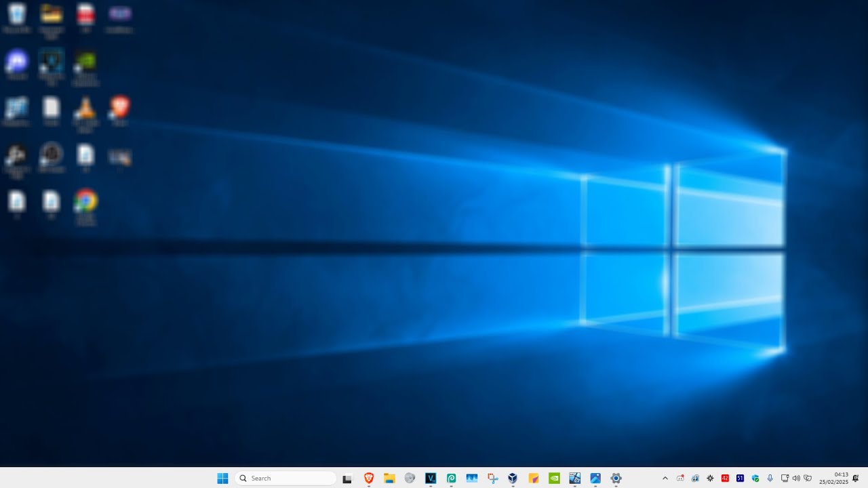Select the VLC media player desktop icon
This screenshot has height=488, width=868.
click(x=85, y=114)
